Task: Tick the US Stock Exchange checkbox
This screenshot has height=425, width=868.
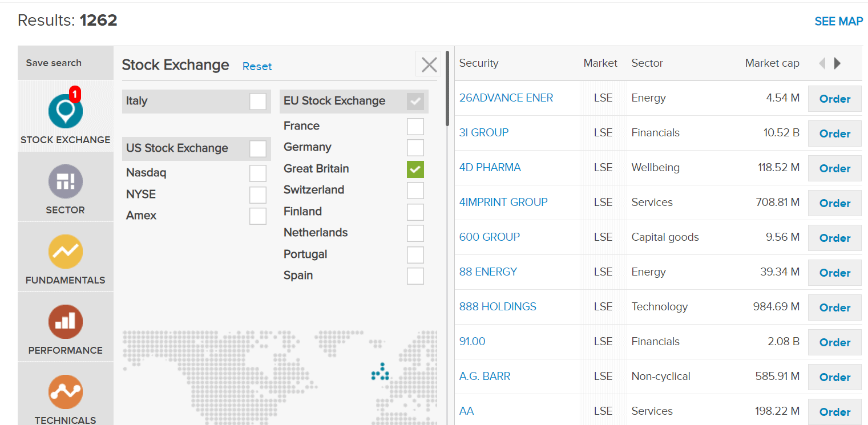Action: click(x=258, y=149)
